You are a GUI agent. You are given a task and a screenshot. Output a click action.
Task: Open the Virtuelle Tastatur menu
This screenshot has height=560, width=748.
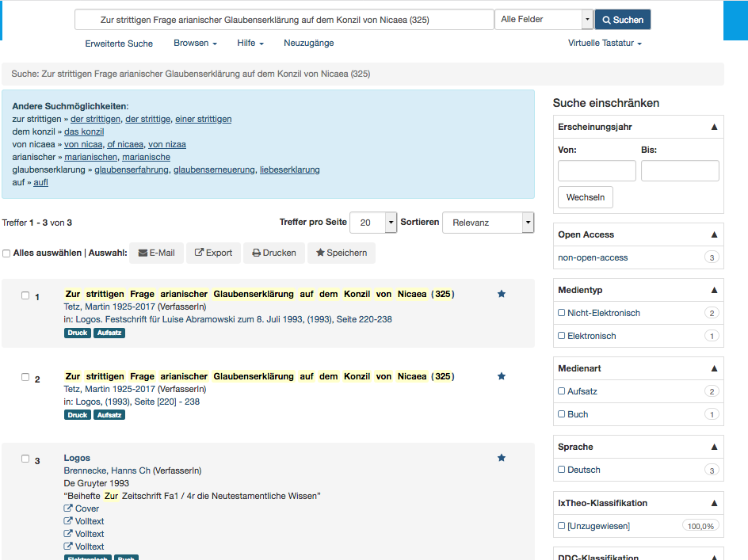pyautogui.click(x=605, y=43)
